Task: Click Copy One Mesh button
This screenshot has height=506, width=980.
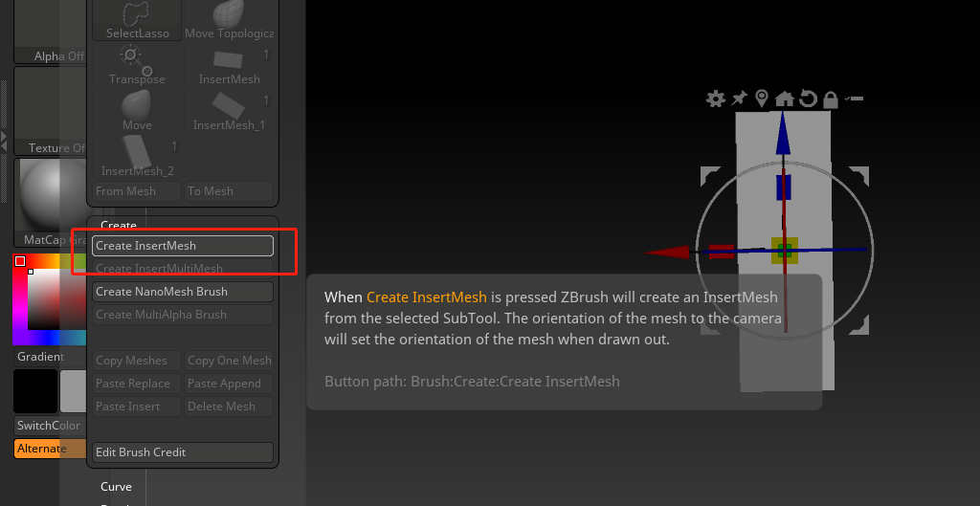Action: 229,361
